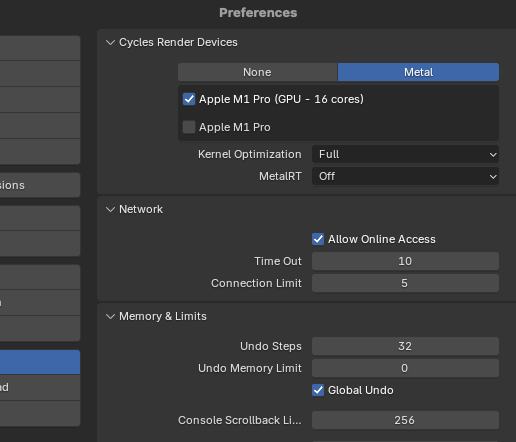Click the Connection Limit value field
Screen dimensions: 516x442
point(405,283)
